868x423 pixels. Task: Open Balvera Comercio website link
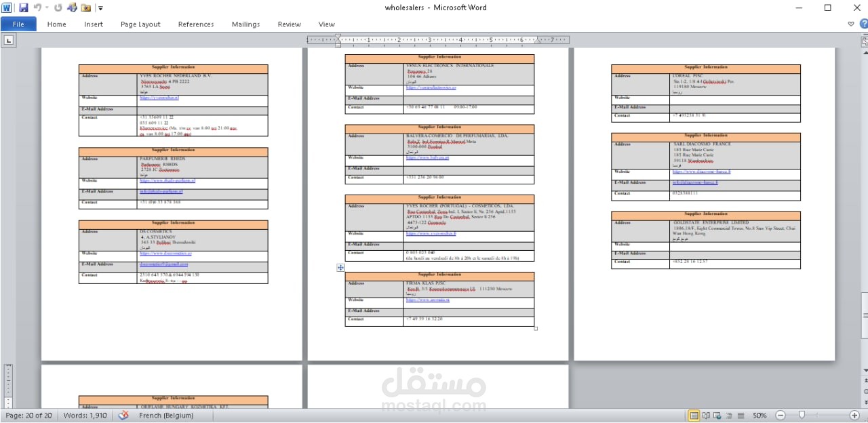click(429, 157)
